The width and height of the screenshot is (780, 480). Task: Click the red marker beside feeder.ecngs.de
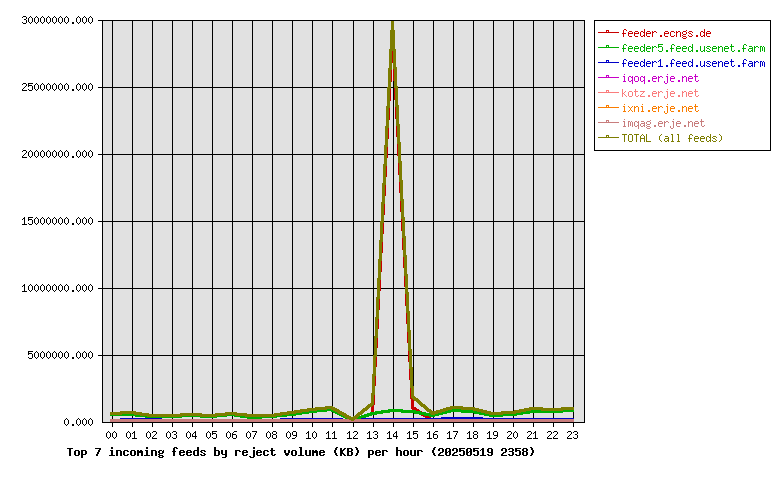tap(608, 32)
